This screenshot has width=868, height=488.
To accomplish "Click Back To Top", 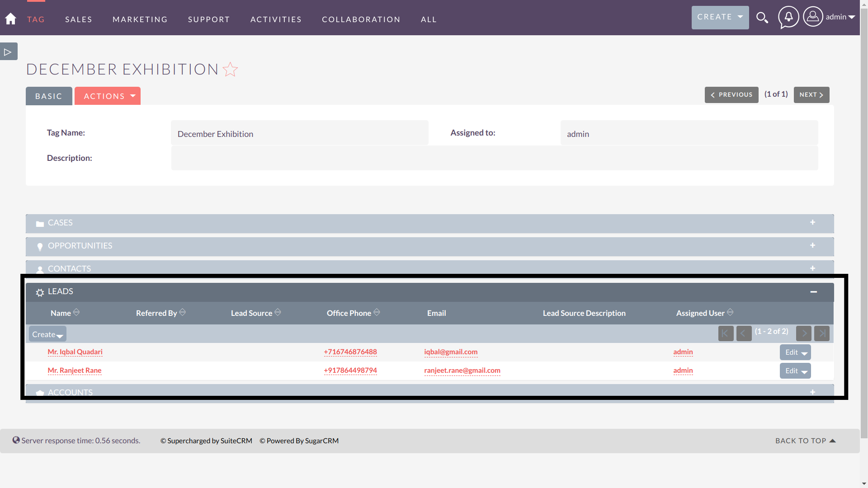I will (806, 441).
